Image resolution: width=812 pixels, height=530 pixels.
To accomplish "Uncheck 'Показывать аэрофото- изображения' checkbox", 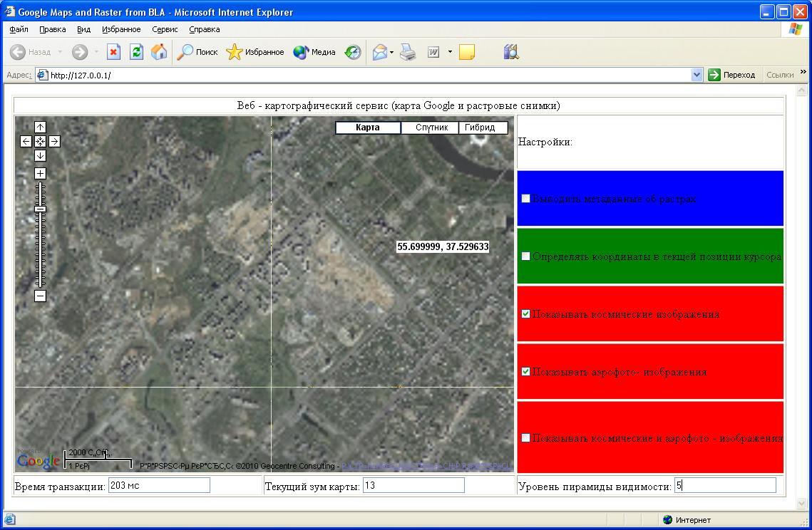I will point(525,372).
